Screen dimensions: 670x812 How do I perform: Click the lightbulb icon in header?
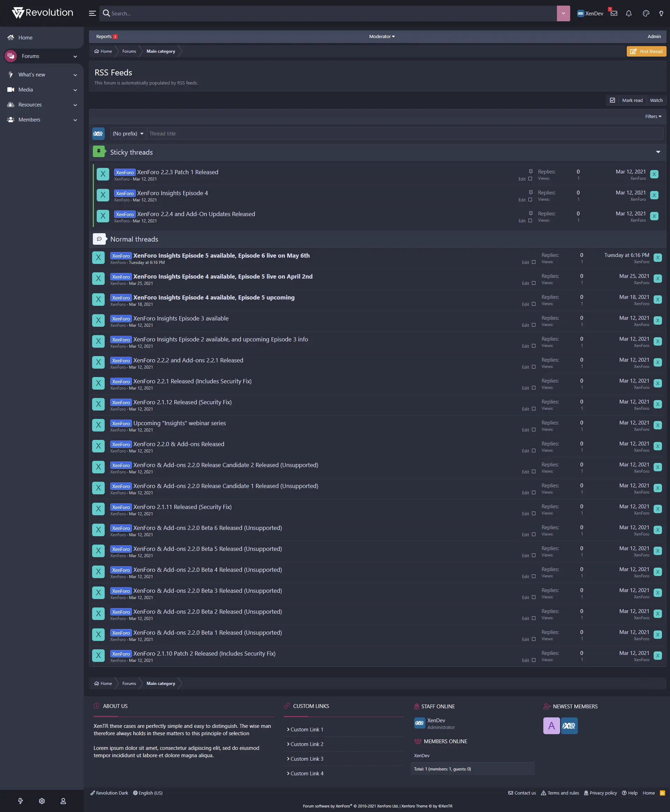[x=661, y=14]
